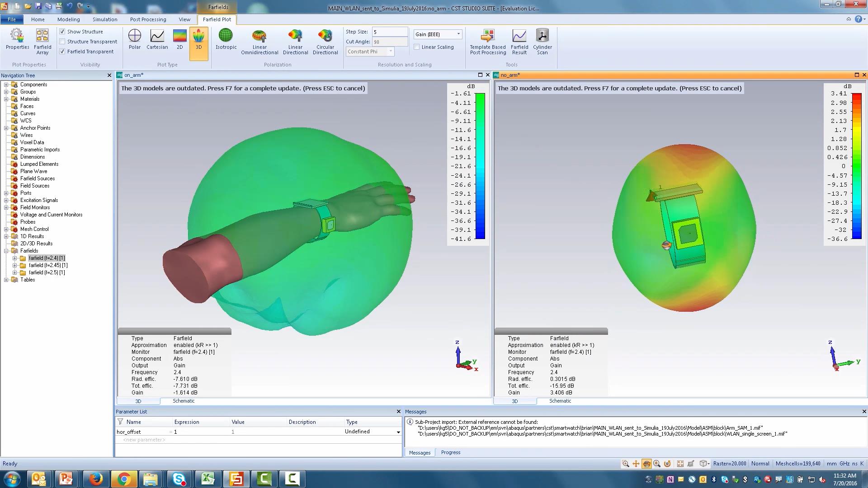The height and width of the screenshot is (488, 868).
Task: Enable the Structure Transparent option
Action: pos(62,42)
